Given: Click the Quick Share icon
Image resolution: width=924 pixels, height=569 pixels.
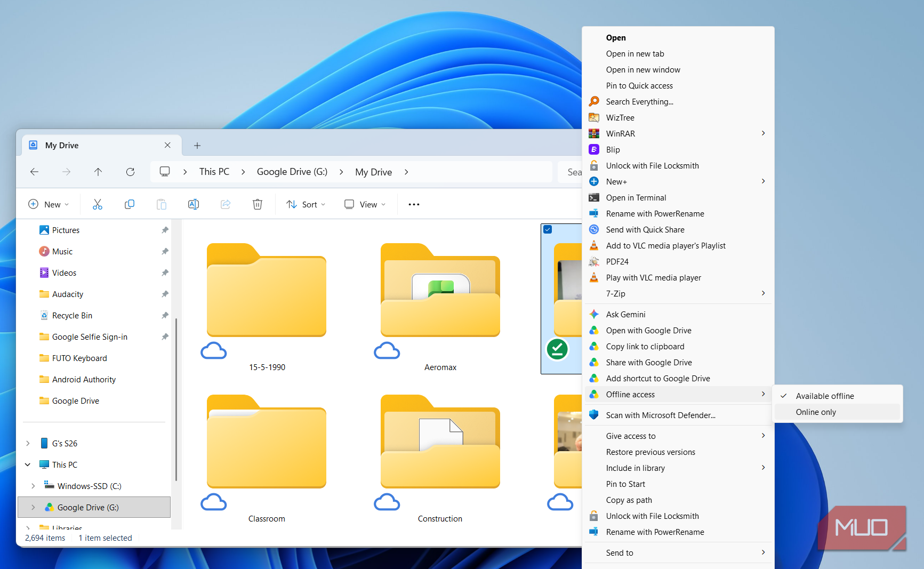Looking at the screenshot, I should tap(594, 229).
